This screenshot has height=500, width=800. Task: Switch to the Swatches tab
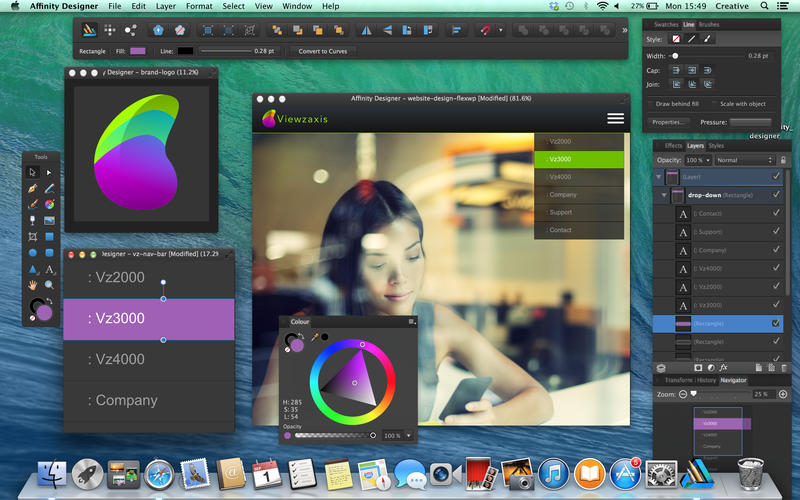coord(665,23)
